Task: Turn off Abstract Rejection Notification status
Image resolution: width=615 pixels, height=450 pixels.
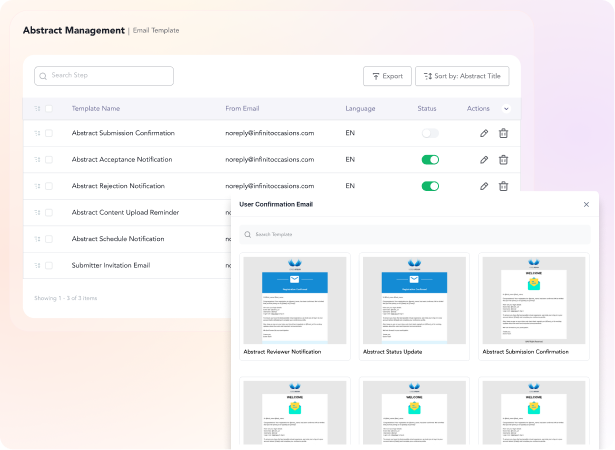Action: pos(430,186)
